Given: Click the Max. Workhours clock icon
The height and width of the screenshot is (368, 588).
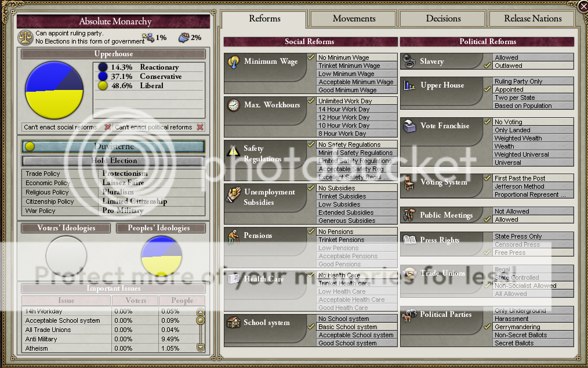Looking at the screenshot, I should coord(234,105).
